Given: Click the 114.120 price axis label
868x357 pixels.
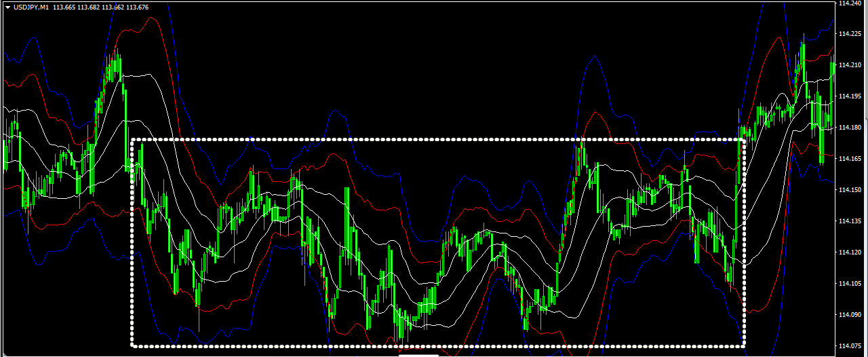Looking at the screenshot, I should pos(850,252).
